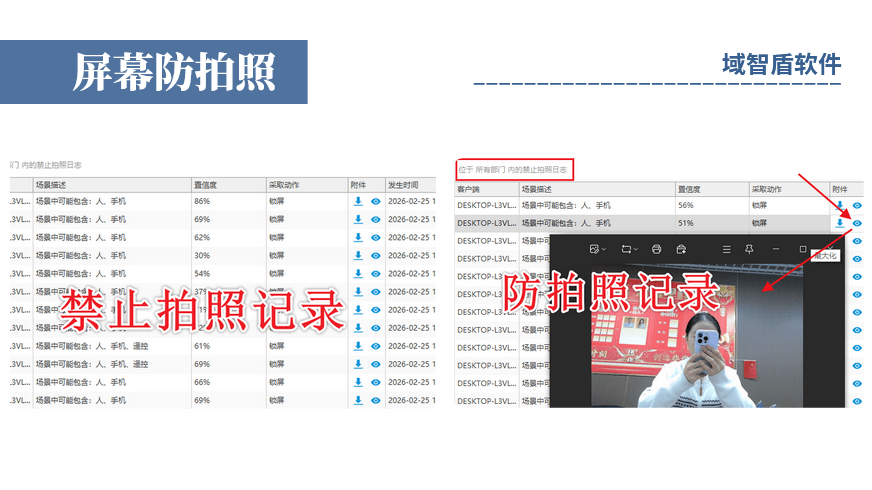Click the print icon in the image viewer

click(656, 249)
